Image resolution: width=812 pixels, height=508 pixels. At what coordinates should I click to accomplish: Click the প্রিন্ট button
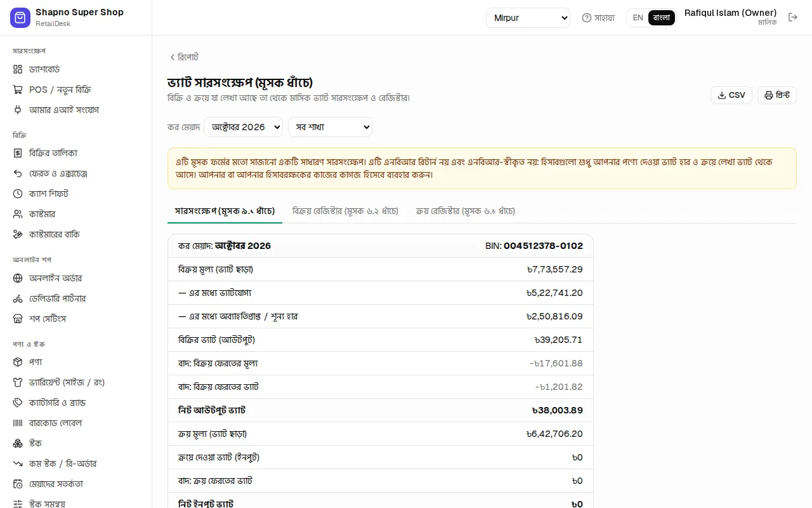777,95
